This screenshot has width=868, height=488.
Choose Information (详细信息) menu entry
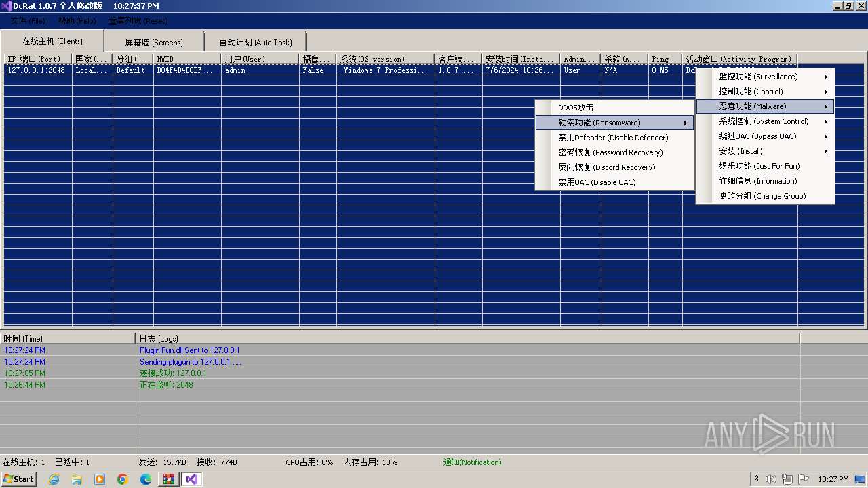tap(765, 181)
